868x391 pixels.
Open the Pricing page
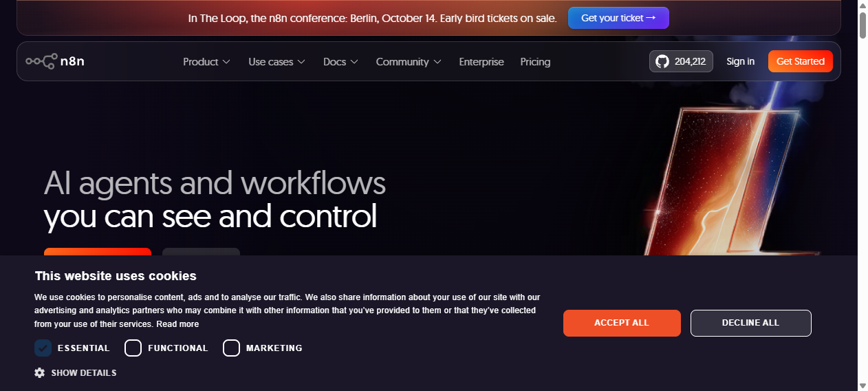(535, 62)
